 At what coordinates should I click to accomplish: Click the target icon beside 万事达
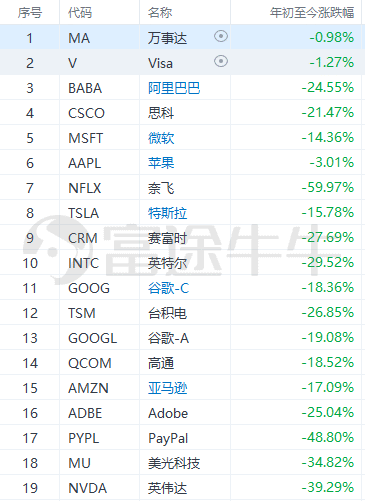[221, 36]
